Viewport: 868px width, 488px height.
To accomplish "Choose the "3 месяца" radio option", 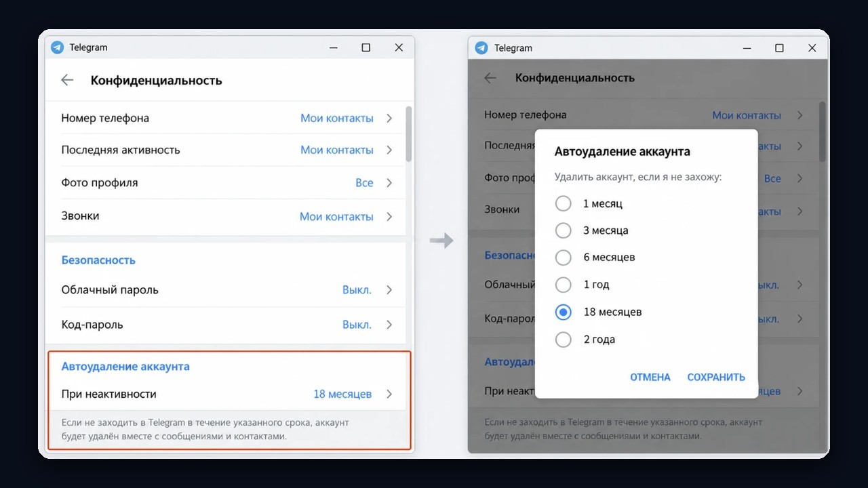I will tap(564, 230).
